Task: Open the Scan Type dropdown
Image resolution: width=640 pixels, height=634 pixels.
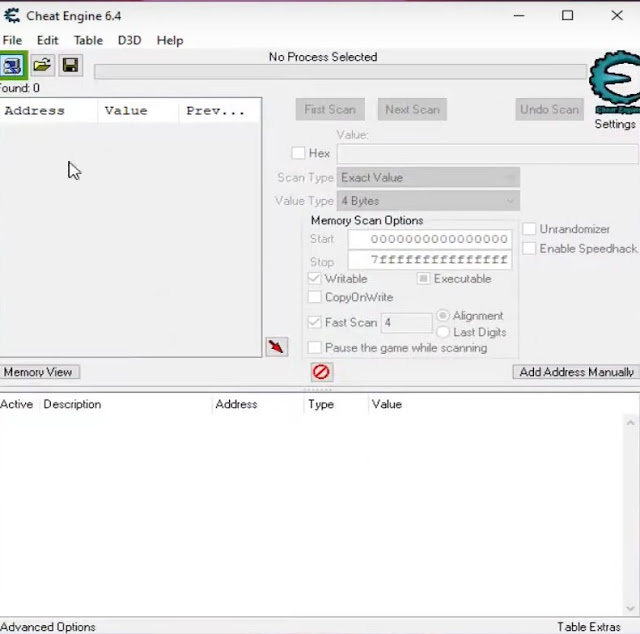Action: point(428,178)
